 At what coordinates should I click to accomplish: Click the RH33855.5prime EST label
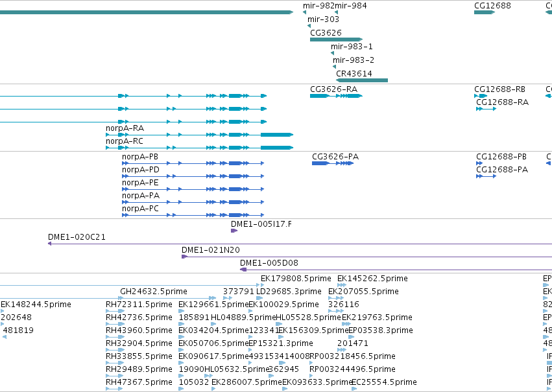[x=139, y=356]
